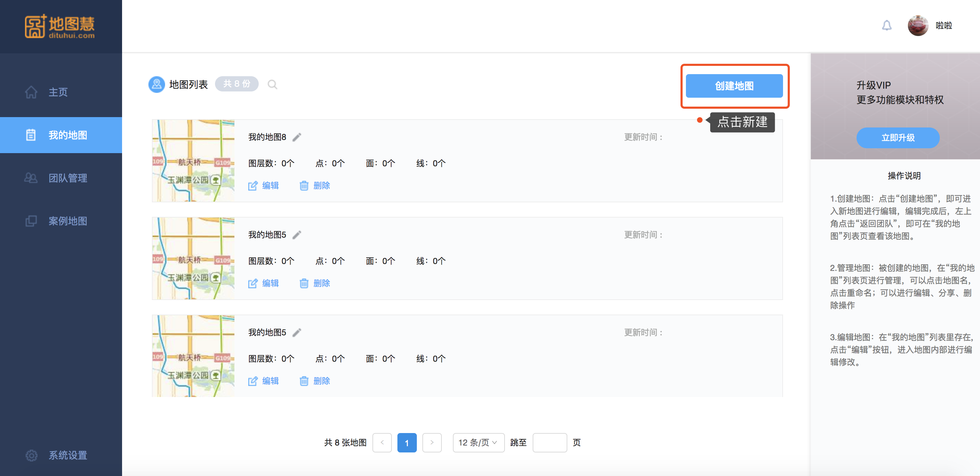
Task: Click the 地图列表 location icon
Action: point(156,85)
